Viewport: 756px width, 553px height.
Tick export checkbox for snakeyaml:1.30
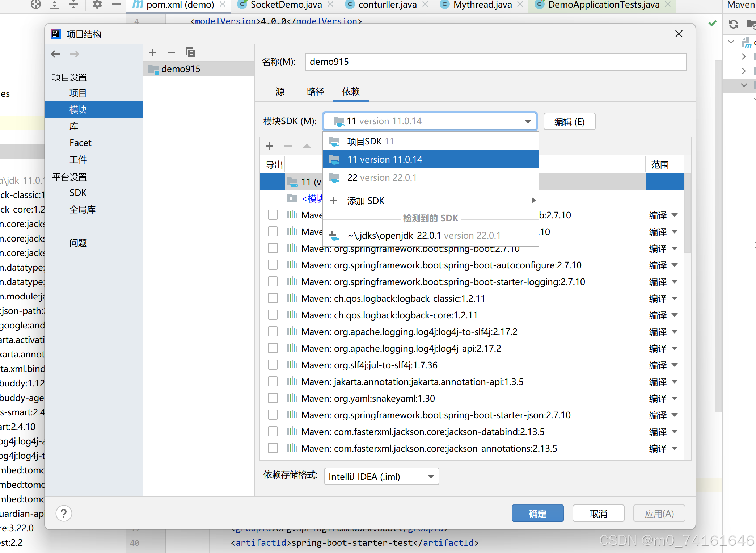coord(273,398)
